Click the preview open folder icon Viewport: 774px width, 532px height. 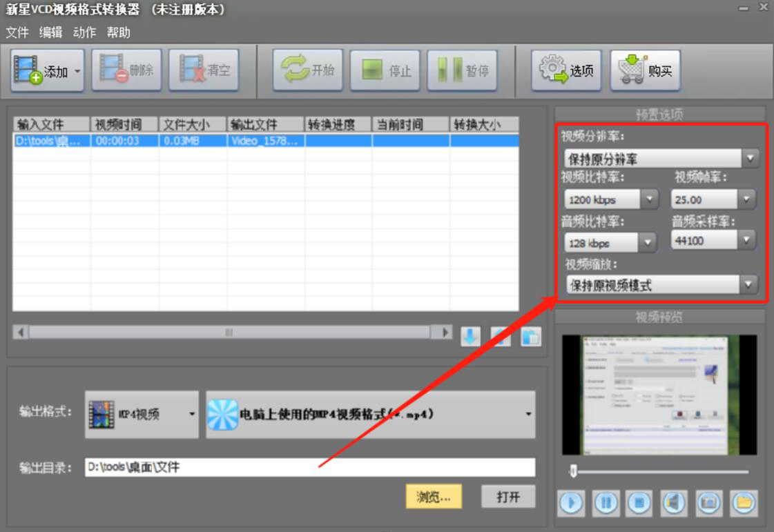[744, 503]
